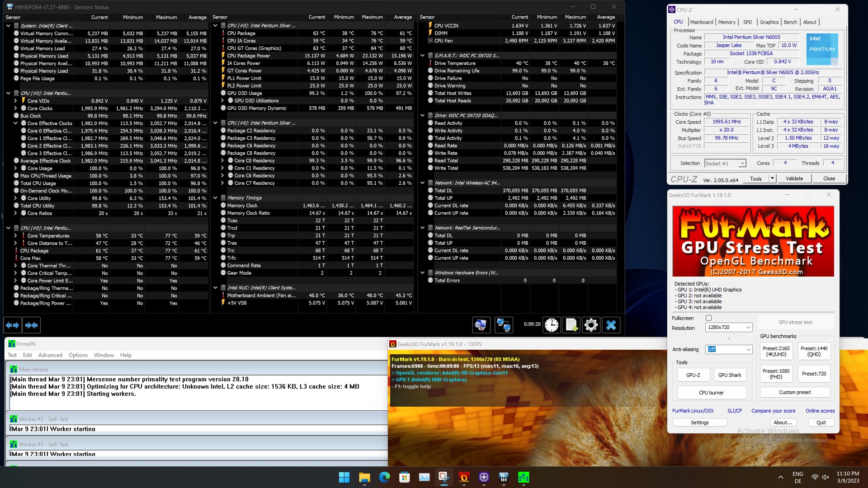Collapse Core Effective Clocks row
The width and height of the screenshot is (868, 488).
(x=15, y=123)
